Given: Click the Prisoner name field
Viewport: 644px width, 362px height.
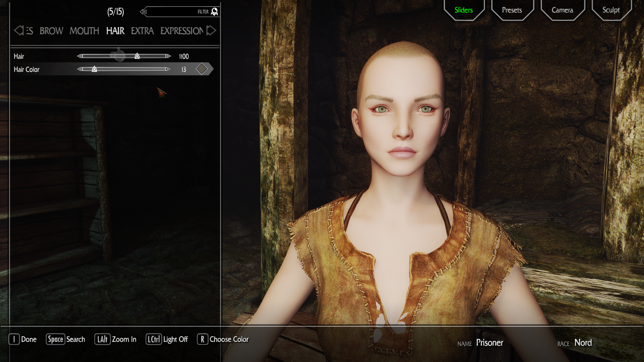Looking at the screenshot, I should coord(489,343).
